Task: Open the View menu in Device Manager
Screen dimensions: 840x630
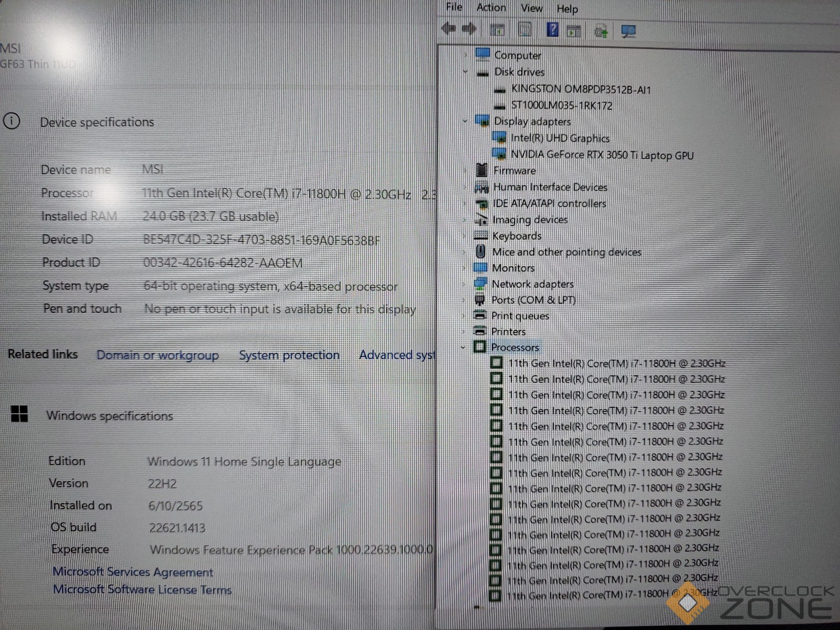Action: [x=532, y=8]
